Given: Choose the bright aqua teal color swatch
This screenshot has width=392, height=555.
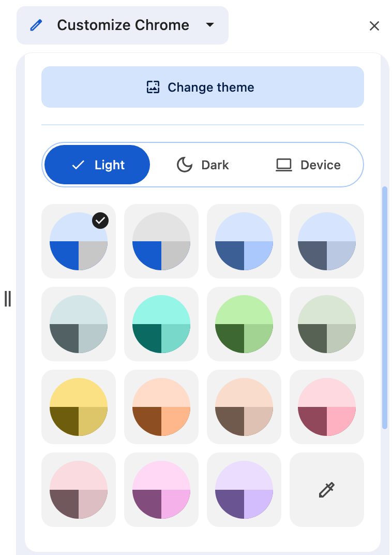Looking at the screenshot, I should [x=161, y=324].
